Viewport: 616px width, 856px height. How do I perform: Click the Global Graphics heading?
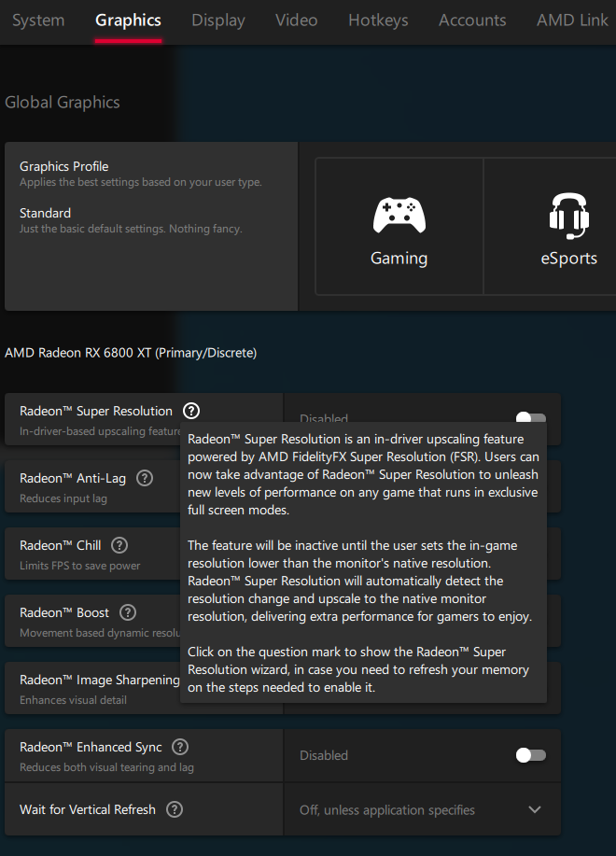pos(63,103)
